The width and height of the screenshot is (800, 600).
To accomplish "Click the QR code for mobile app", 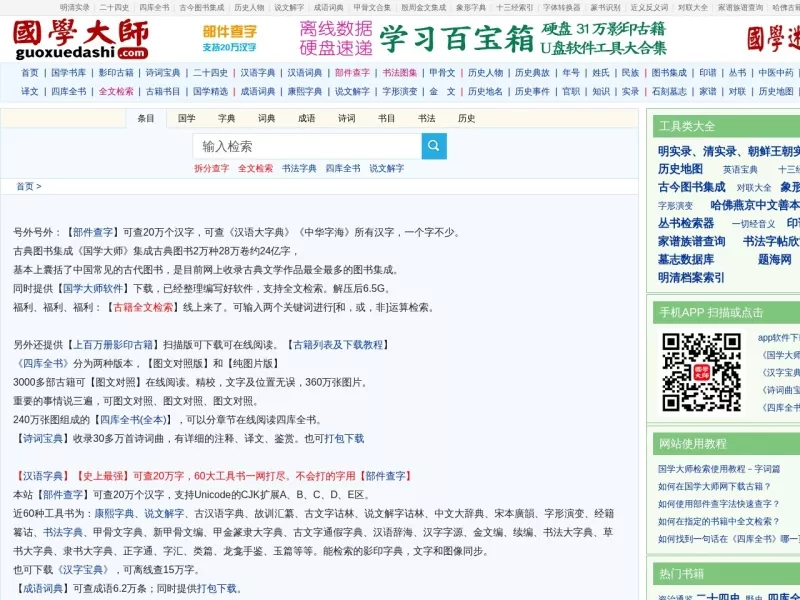I will [x=702, y=372].
